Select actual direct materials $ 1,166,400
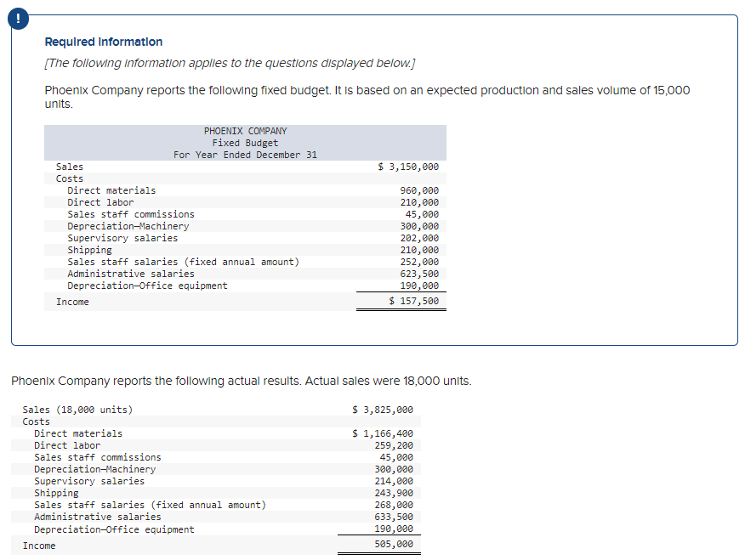The height and width of the screenshot is (560, 745). click(x=383, y=433)
